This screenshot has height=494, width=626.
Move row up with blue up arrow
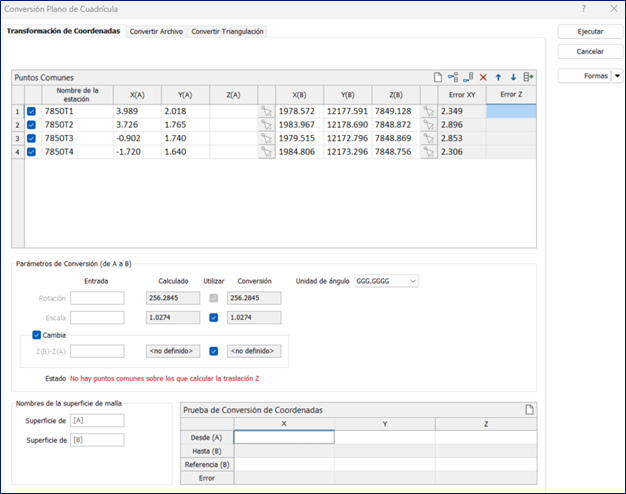tap(499, 77)
